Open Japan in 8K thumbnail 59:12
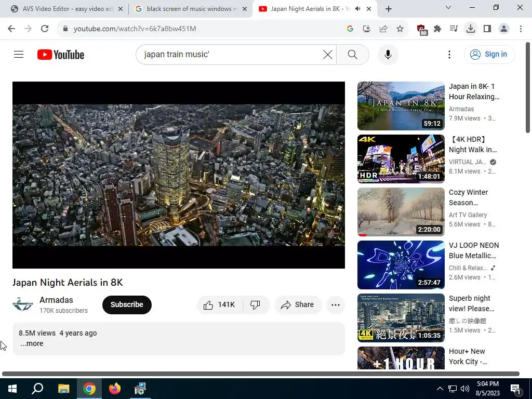Viewport: 532px width, 399px height. (x=401, y=106)
